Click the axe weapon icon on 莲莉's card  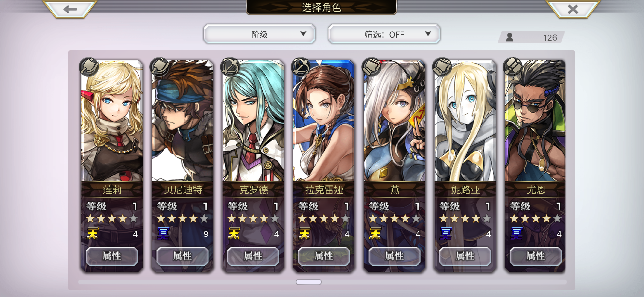coord(89,67)
